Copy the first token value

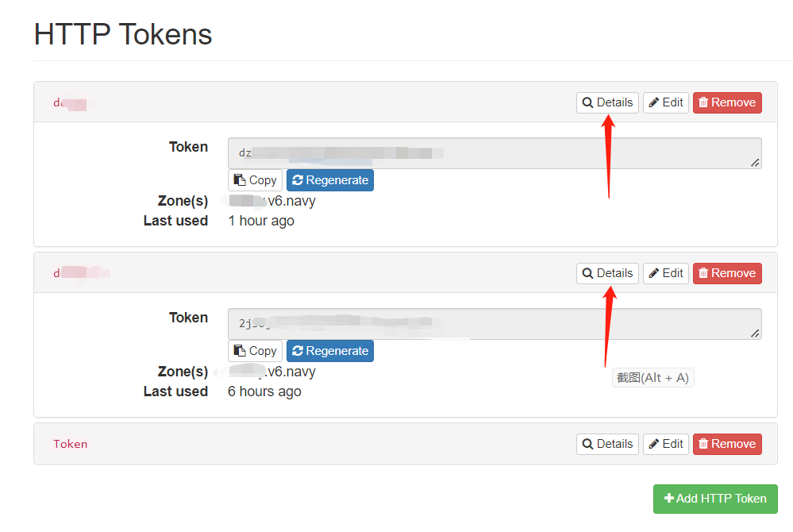255,180
